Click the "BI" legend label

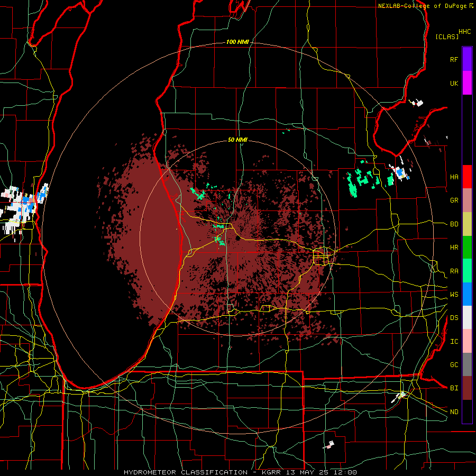point(454,388)
